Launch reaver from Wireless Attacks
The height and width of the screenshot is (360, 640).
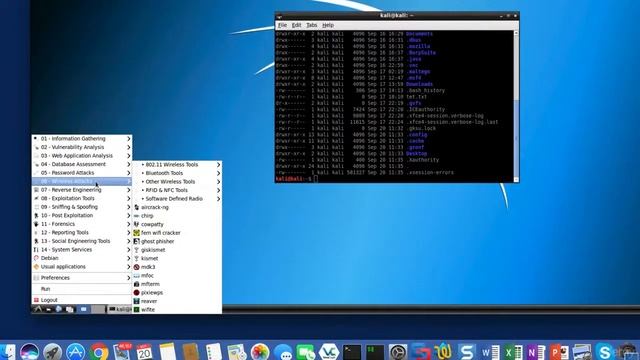(177, 301)
